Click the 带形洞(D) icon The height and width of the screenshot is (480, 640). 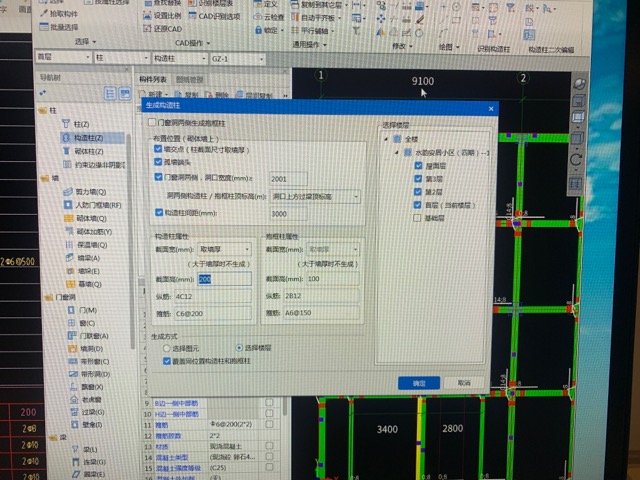(73, 374)
